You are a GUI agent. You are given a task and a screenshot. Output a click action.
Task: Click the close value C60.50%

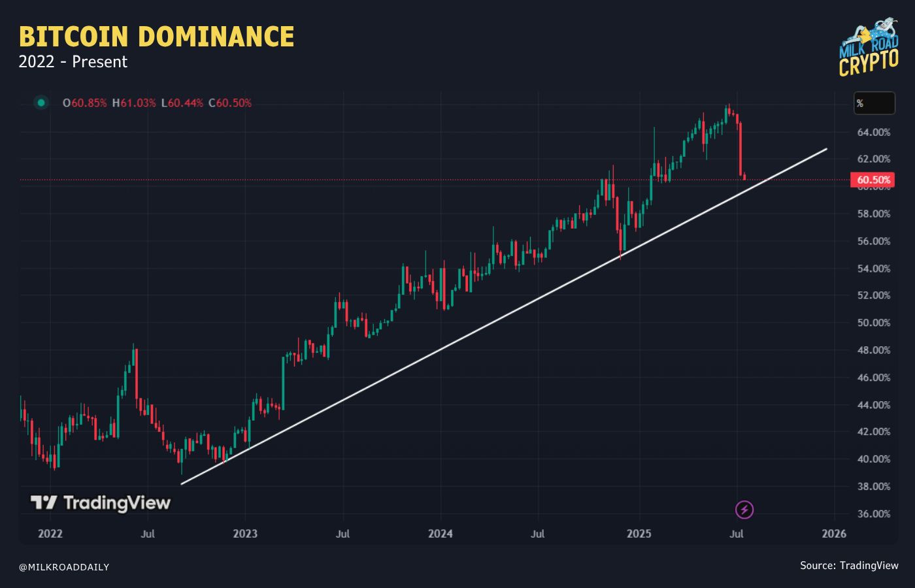230,103
